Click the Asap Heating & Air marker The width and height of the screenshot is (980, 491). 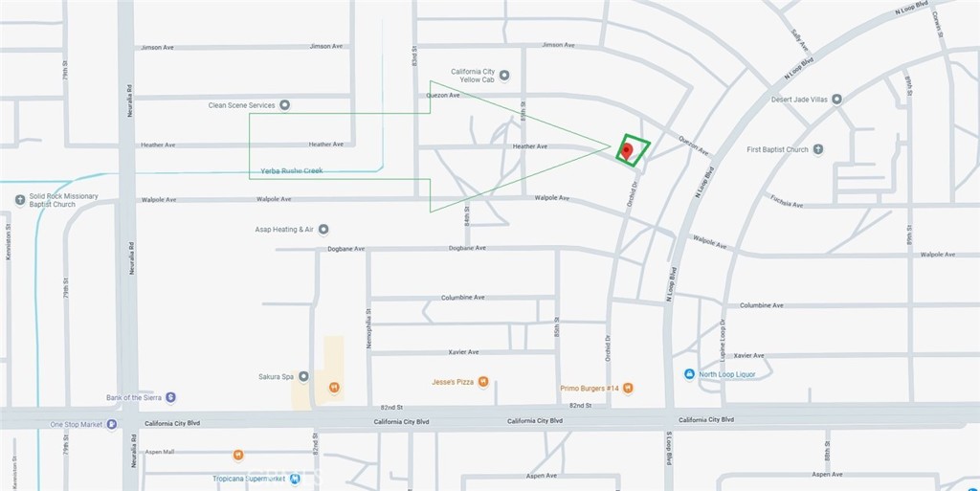pos(323,230)
